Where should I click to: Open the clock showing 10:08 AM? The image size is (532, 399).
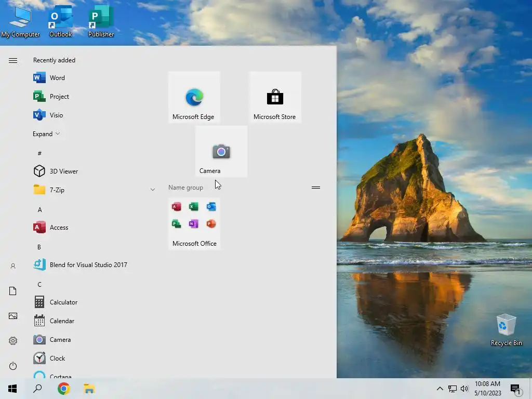487,389
